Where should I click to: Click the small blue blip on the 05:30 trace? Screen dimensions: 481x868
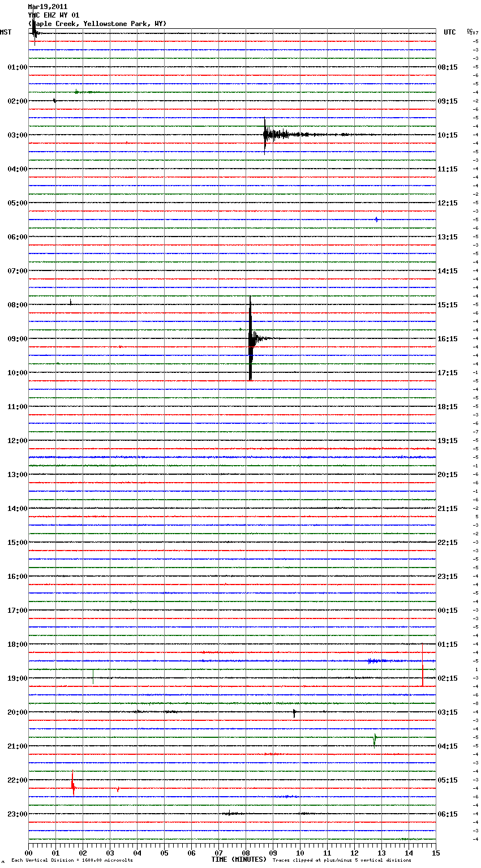376,220
